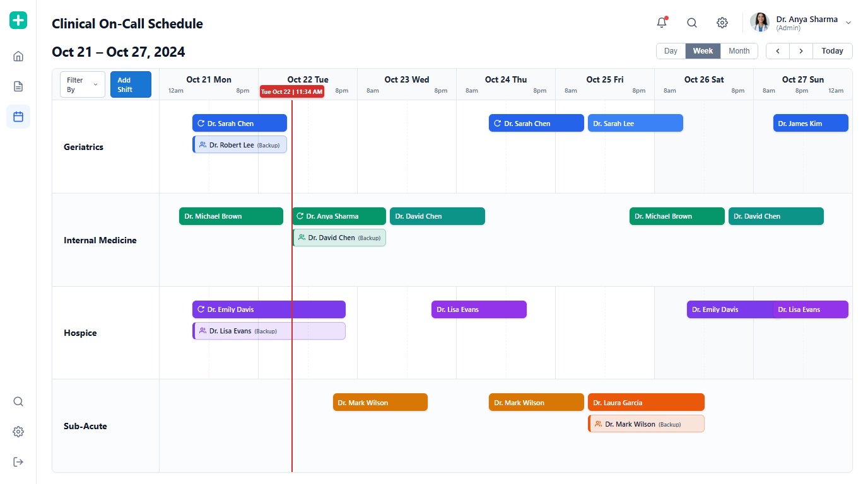This screenshot has width=868, height=484.
Task: Open Dr. David Chen's Saturday-Sunday shift
Action: tap(776, 216)
